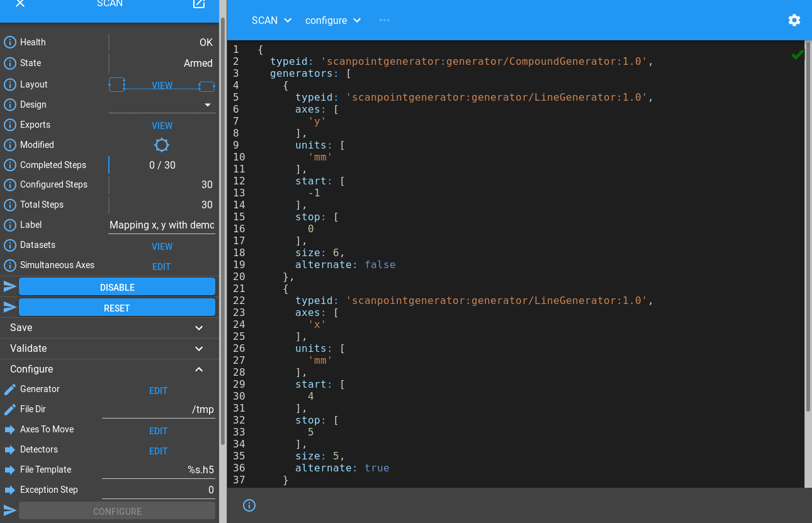Viewport: 812px width, 523px height.
Task: Expand the Save section
Action: tap(199, 328)
